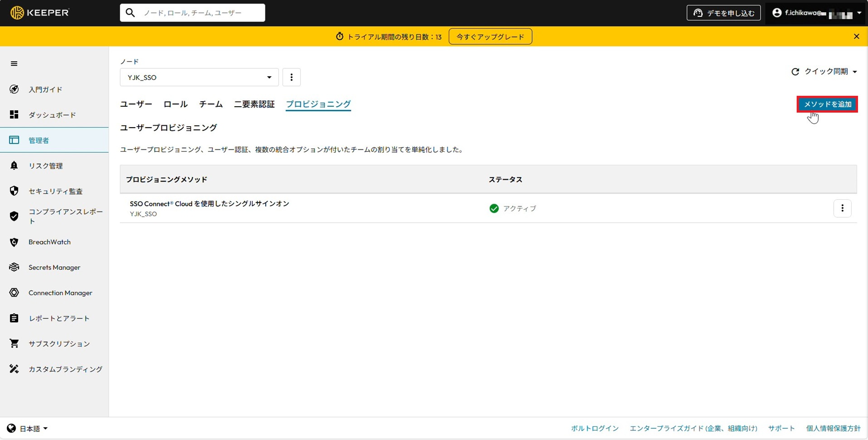This screenshot has height=440, width=868.
Task: Focus the node, role, team search field
Action: click(x=199, y=13)
